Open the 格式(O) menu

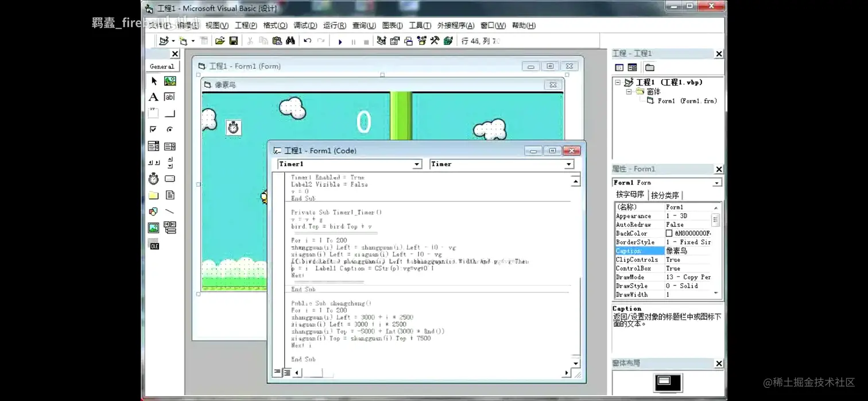point(275,25)
